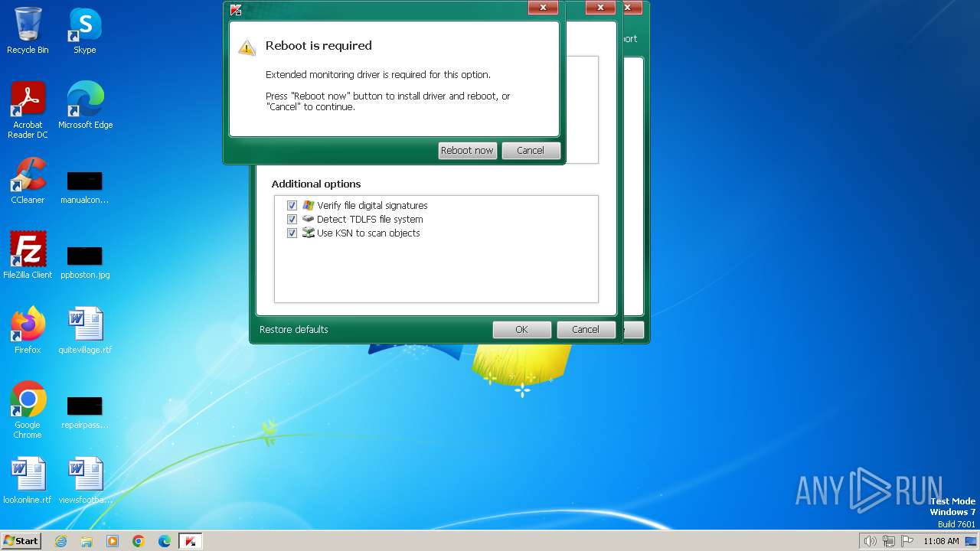Launch Internet Explorer from taskbar
Viewport: 980px width, 551px height.
(60, 541)
